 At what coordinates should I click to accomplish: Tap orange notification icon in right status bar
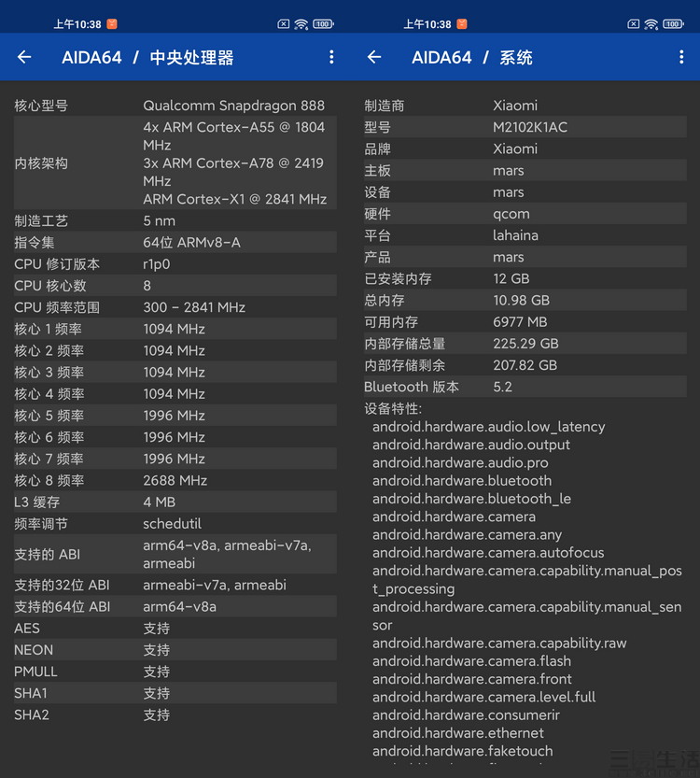click(462, 24)
